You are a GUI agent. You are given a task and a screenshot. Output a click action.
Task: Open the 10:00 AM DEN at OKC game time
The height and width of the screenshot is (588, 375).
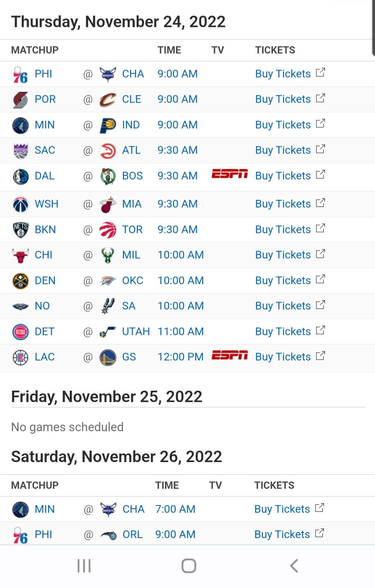pos(181,281)
